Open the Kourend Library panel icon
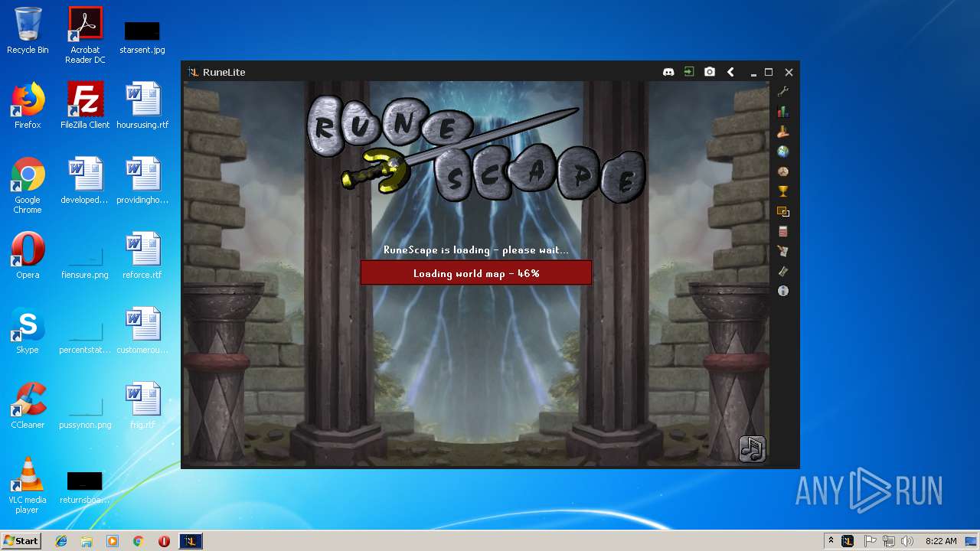980x551 pixels. click(x=782, y=171)
